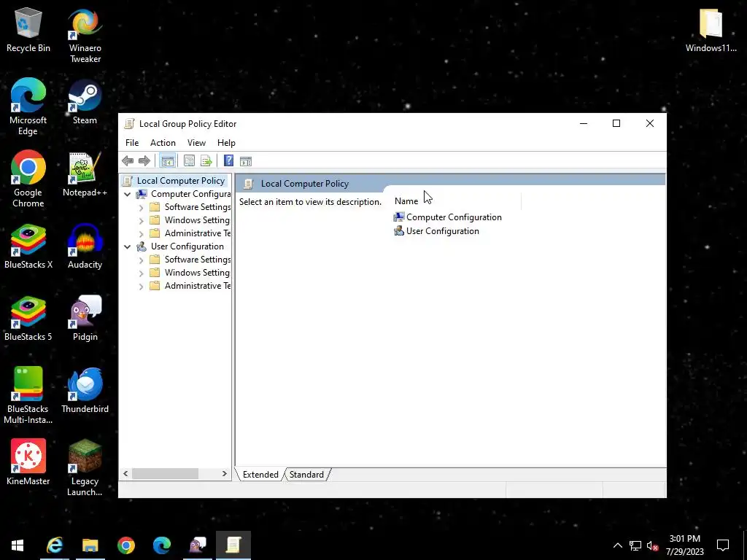Show hidden system tray icons
Image resolution: width=747 pixels, height=560 pixels.
tap(617, 545)
